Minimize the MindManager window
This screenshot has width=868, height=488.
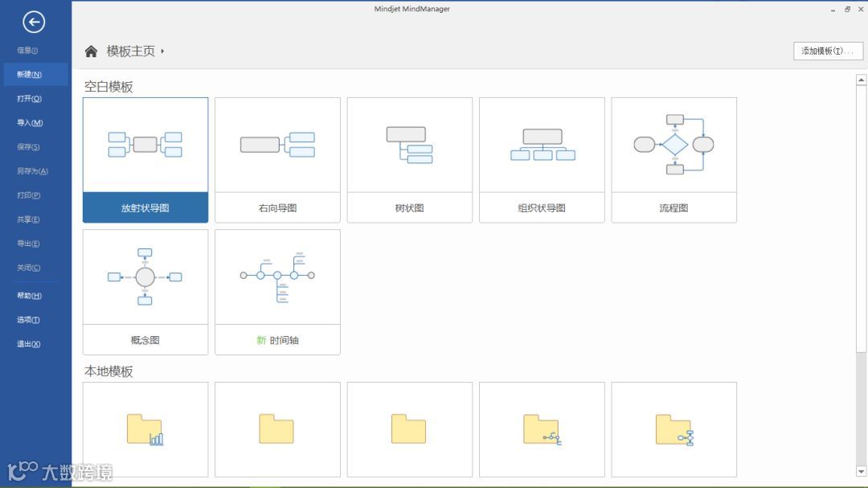point(833,10)
